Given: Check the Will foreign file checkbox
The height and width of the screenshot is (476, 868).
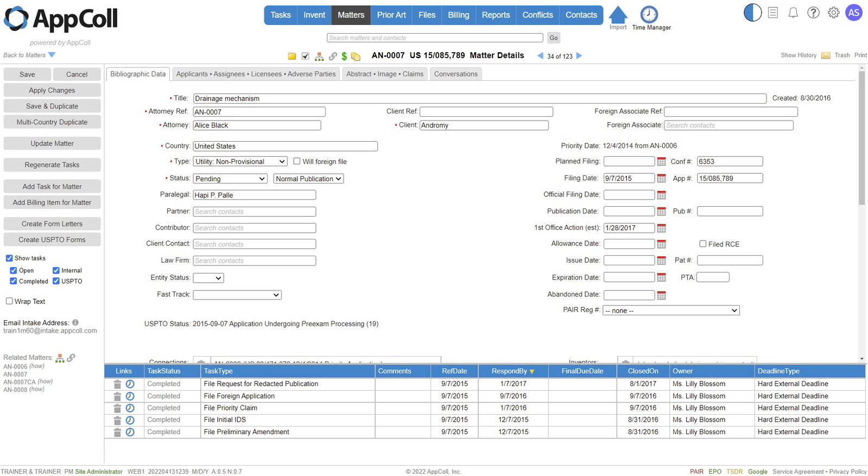Looking at the screenshot, I should [x=297, y=161].
